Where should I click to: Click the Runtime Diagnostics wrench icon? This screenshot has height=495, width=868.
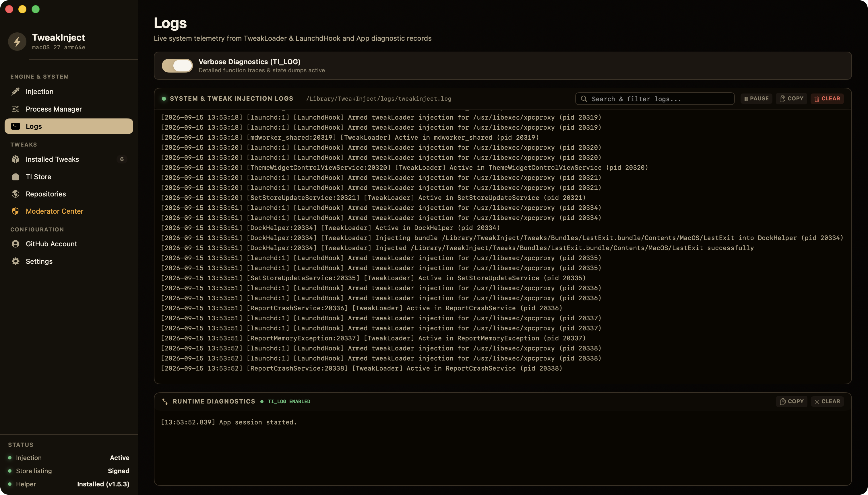pyautogui.click(x=165, y=402)
